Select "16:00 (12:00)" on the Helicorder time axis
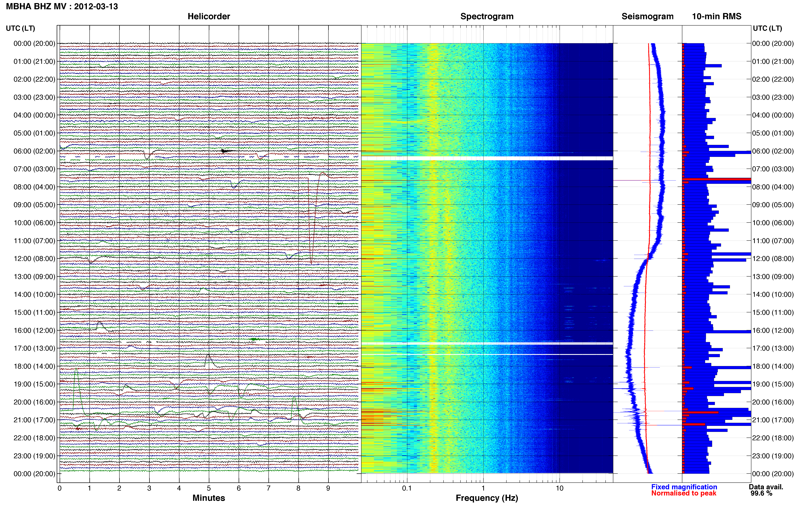Image resolution: width=812 pixels, height=508 pixels. 34,330
